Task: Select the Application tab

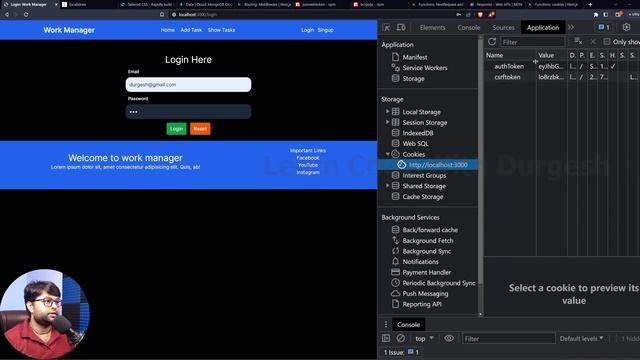Action: click(542, 27)
